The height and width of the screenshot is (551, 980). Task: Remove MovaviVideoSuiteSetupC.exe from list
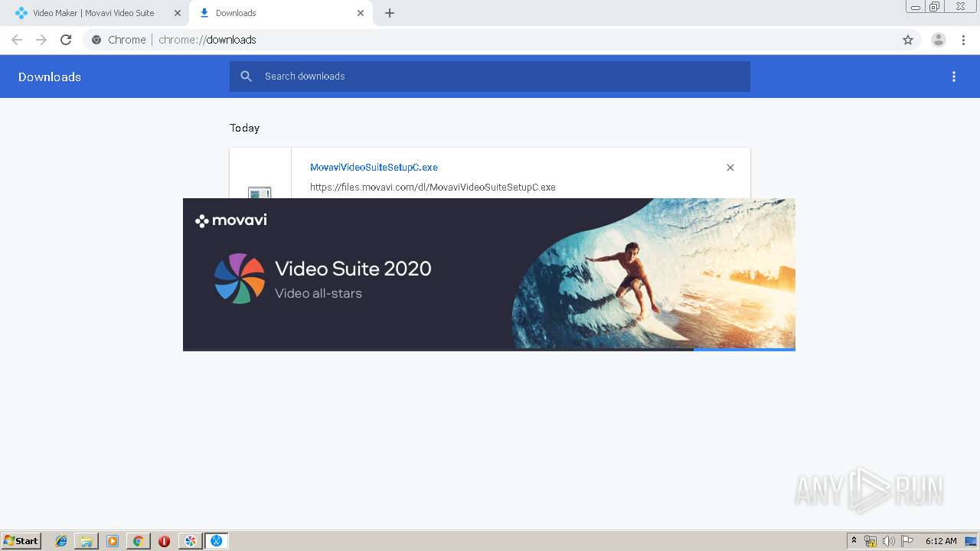coord(730,168)
